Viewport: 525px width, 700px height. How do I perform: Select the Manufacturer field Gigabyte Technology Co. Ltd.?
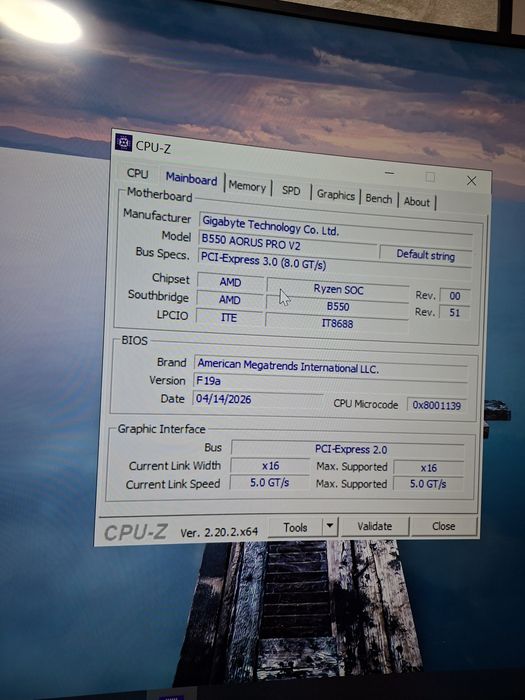(335, 227)
